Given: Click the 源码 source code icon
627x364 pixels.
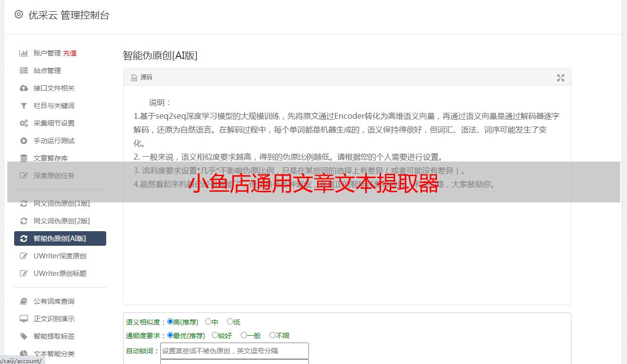Looking at the screenshot, I should [134, 78].
